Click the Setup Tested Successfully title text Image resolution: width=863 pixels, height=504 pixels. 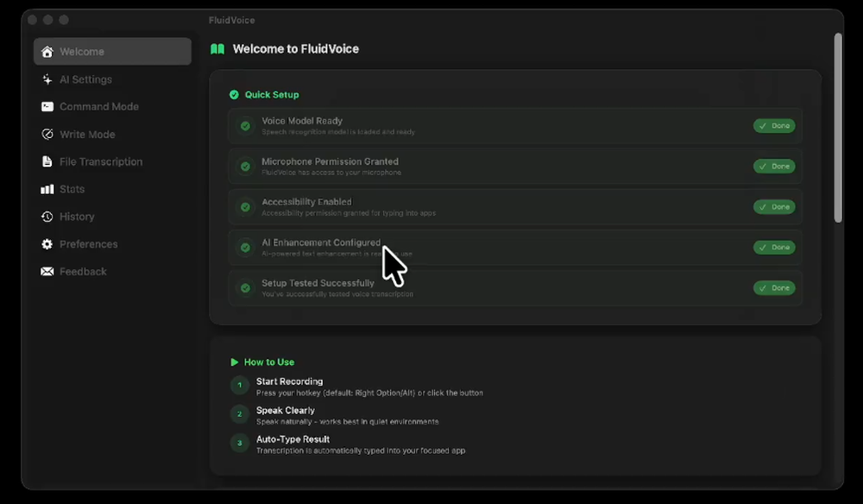point(318,283)
